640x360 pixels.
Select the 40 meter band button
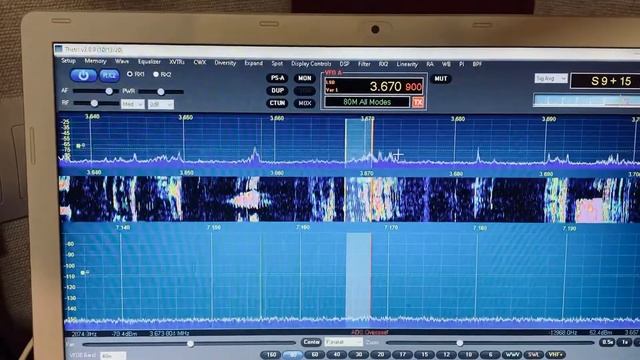click(337, 355)
